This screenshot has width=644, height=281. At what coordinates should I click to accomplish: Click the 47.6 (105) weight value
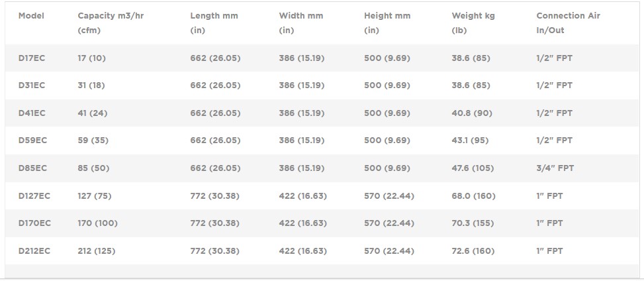473,168
